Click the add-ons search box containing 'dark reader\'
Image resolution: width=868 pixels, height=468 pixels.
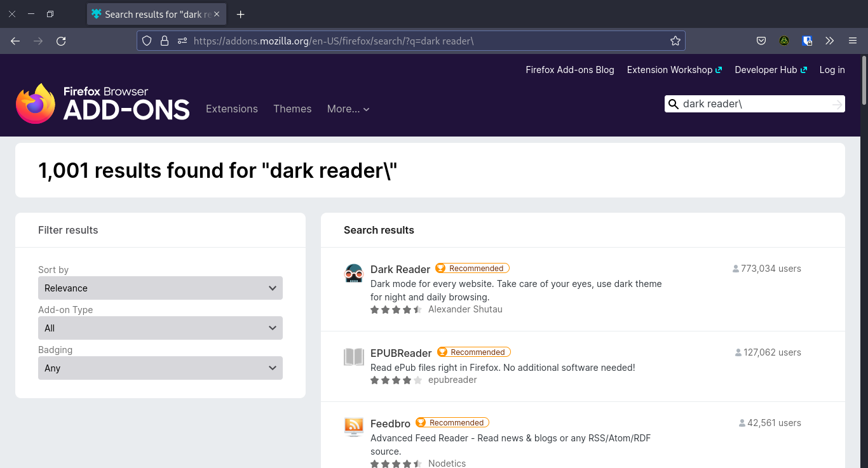[754, 104]
